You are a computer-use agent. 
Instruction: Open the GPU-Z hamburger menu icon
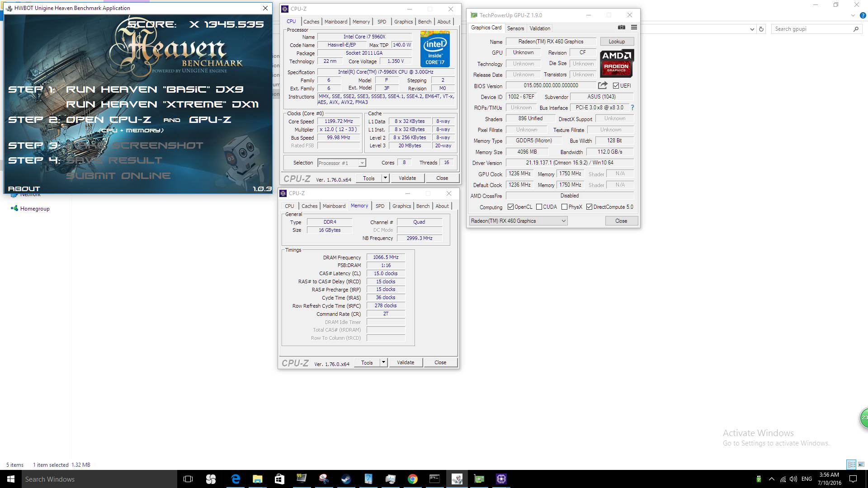(634, 28)
